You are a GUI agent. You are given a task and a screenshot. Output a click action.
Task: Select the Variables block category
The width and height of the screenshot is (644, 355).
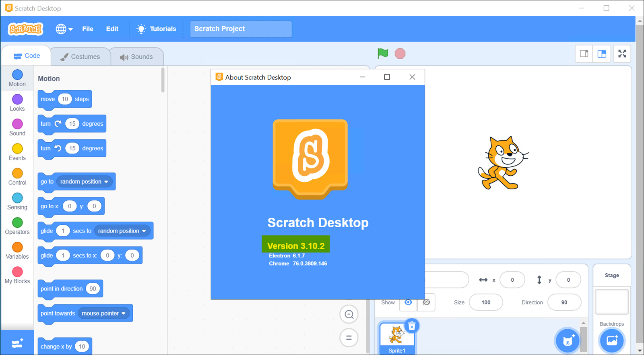17,251
